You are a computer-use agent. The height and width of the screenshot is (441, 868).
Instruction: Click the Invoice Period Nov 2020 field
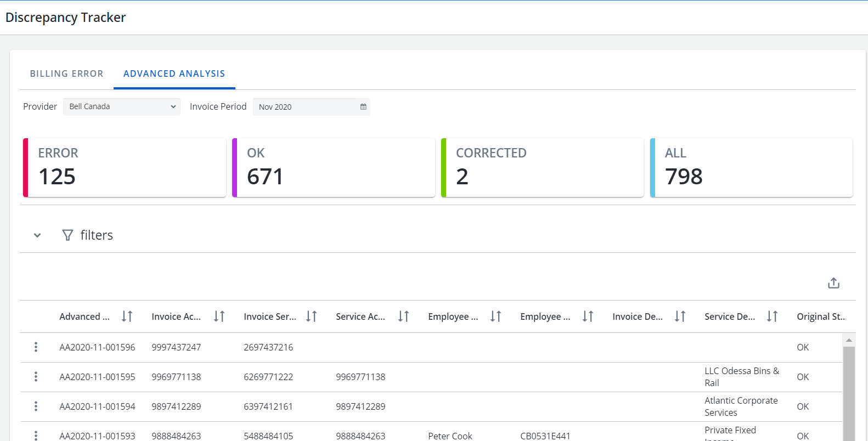tap(305, 107)
